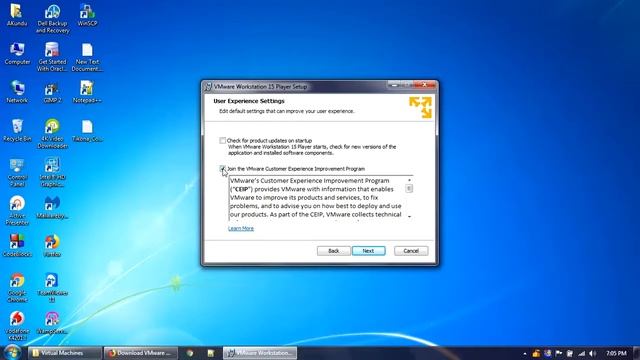The height and width of the screenshot is (360, 640).
Task: Select the New Text Document file
Action: pos(87,57)
